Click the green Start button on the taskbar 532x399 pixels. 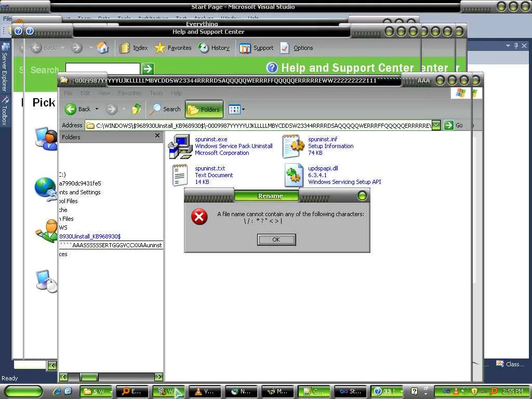click(x=24, y=391)
